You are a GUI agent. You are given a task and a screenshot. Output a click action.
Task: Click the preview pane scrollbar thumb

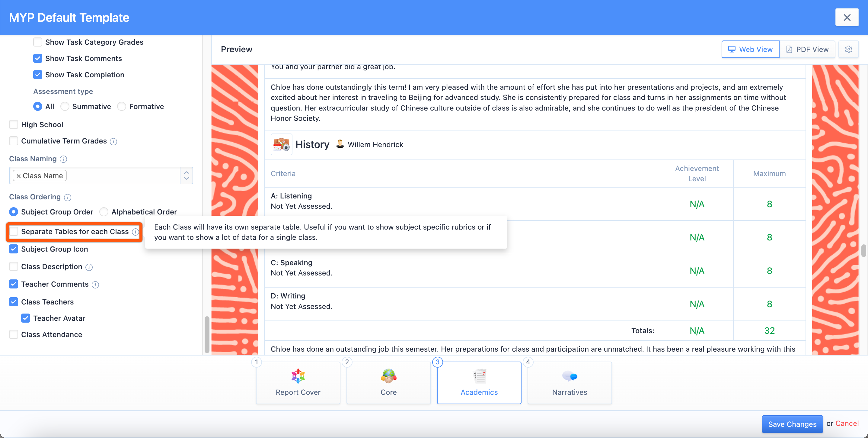863,251
